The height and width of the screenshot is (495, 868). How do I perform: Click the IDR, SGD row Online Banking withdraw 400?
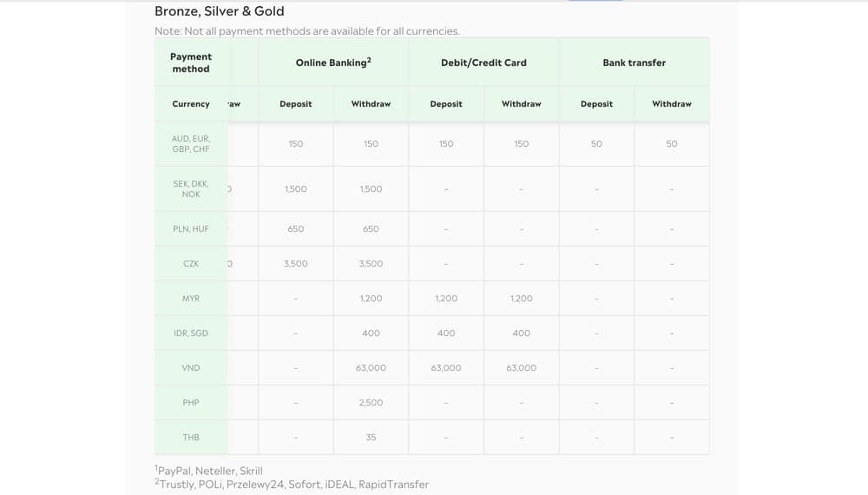click(x=371, y=333)
